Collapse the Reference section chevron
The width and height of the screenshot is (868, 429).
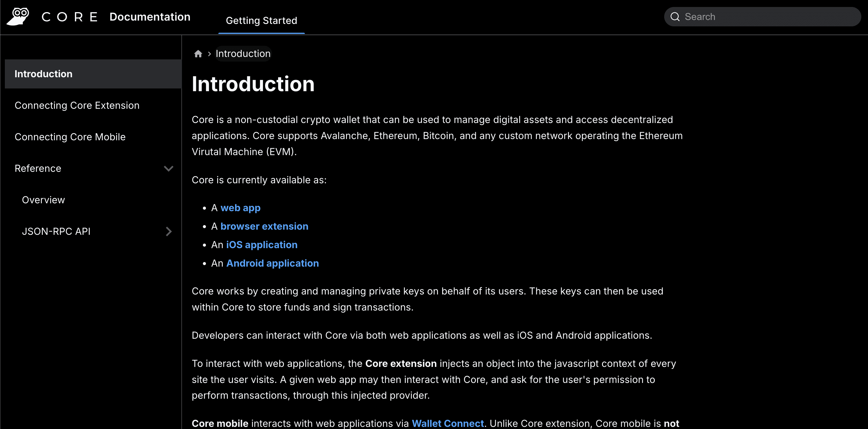click(x=169, y=168)
